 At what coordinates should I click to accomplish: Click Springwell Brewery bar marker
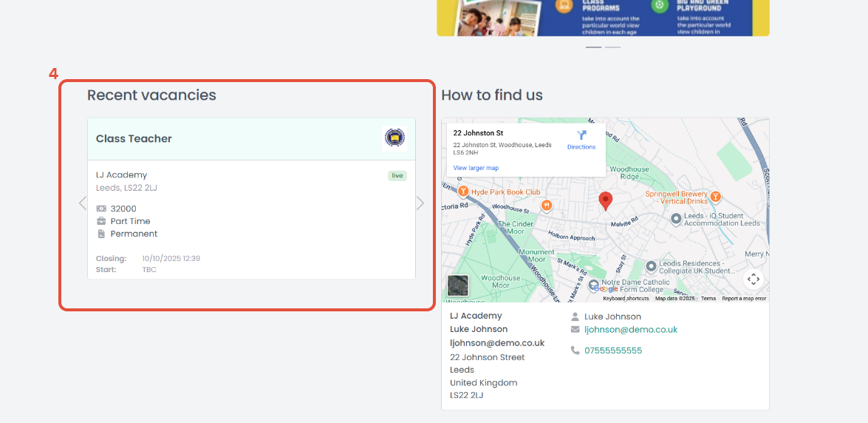(715, 196)
